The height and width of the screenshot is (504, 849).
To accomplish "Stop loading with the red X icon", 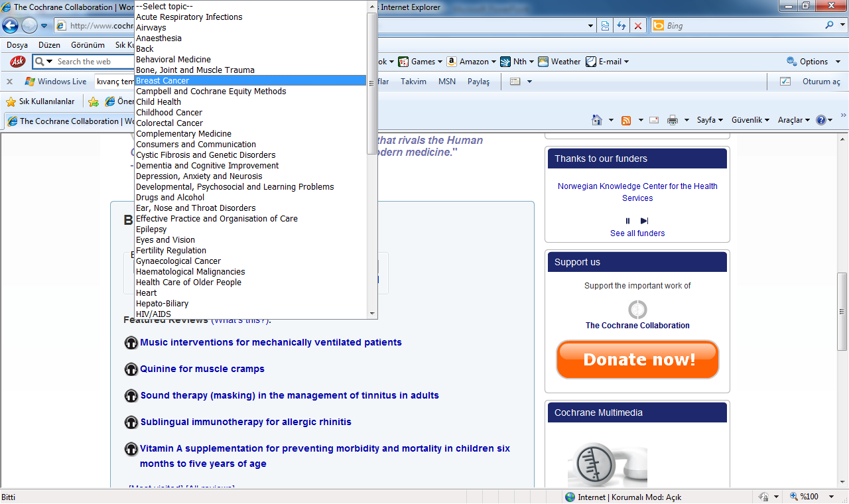I will (638, 26).
